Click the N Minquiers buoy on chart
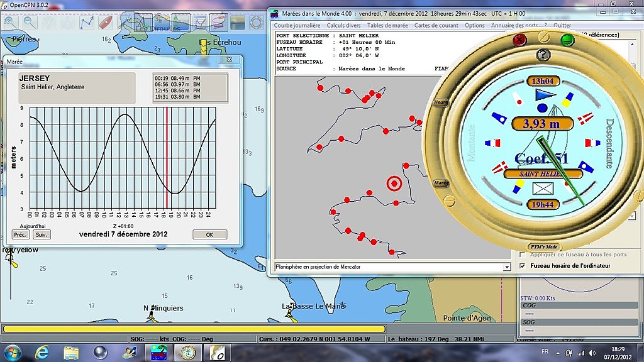The height and width of the screenshot is (362, 644). [x=152, y=315]
